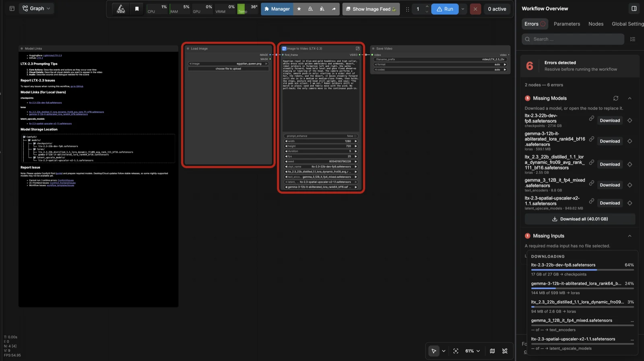This screenshot has width=644, height=361.
Task: Click the Run button
Action: coord(445,9)
